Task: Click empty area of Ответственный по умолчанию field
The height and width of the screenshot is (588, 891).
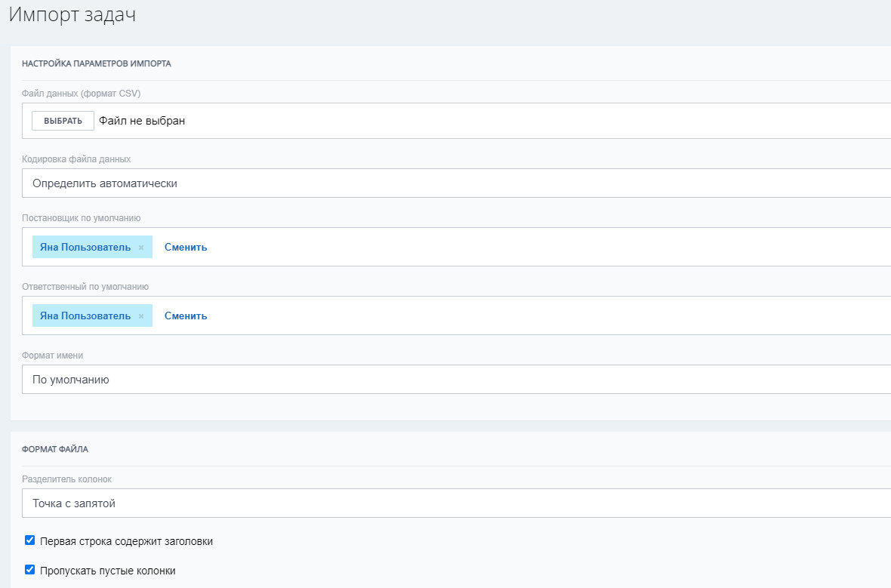Action: coord(529,316)
